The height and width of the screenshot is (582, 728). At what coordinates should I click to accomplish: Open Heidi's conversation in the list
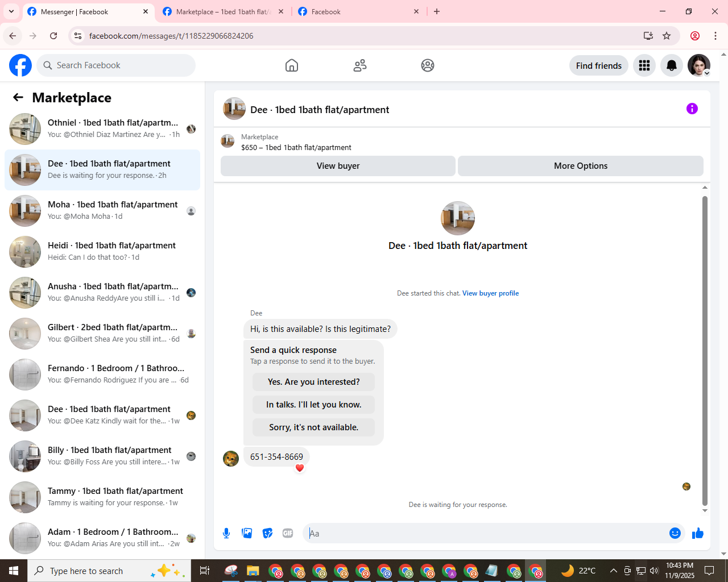pos(102,252)
